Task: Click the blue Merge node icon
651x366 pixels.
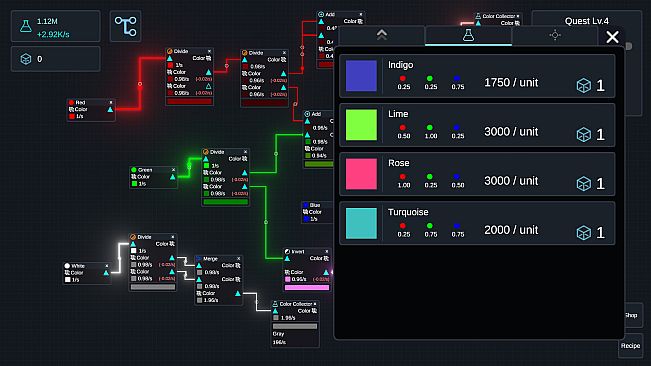Action: click(199, 259)
